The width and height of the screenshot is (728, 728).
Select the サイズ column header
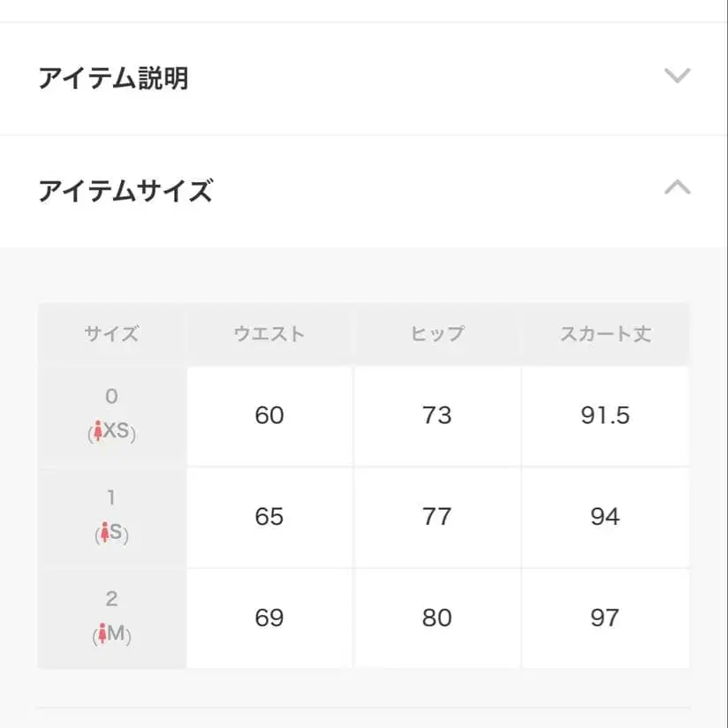[x=111, y=333]
